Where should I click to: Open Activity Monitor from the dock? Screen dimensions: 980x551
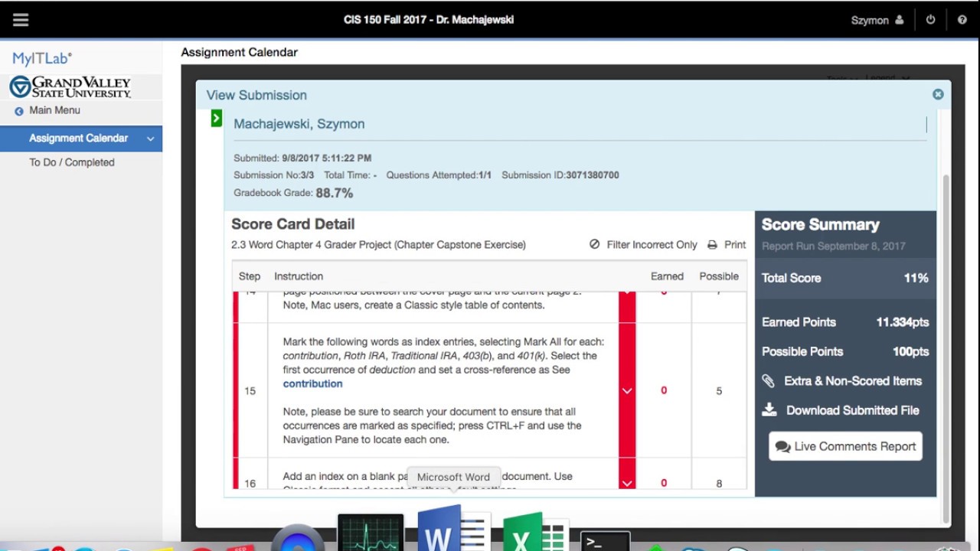pos(371,533)
